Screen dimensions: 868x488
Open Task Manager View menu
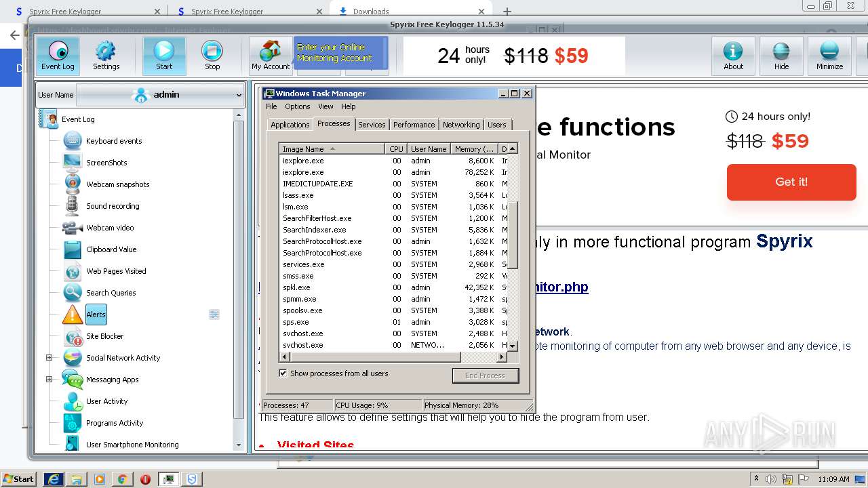pos(325,106)
